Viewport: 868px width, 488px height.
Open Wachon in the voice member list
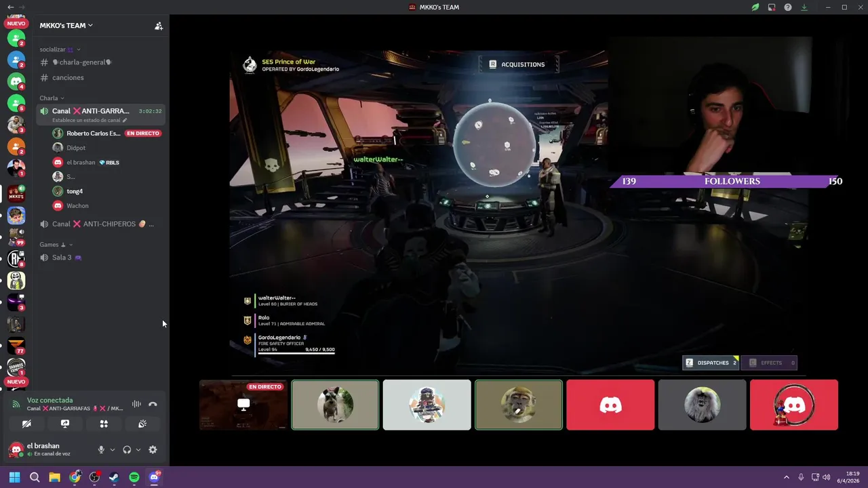click(x=107, y=205)
